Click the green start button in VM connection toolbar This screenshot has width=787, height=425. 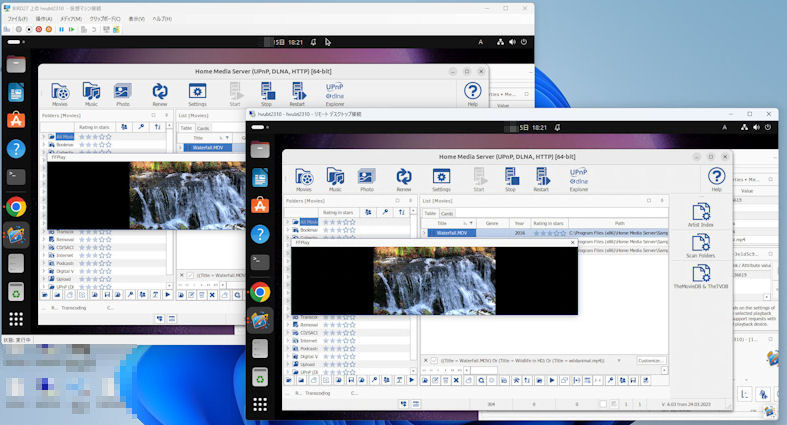click(71, 30)
